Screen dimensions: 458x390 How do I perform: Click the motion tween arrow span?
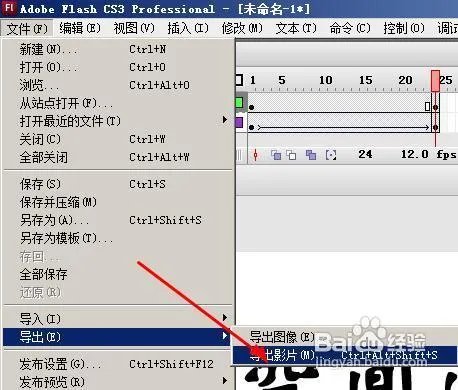coord(343,127)
